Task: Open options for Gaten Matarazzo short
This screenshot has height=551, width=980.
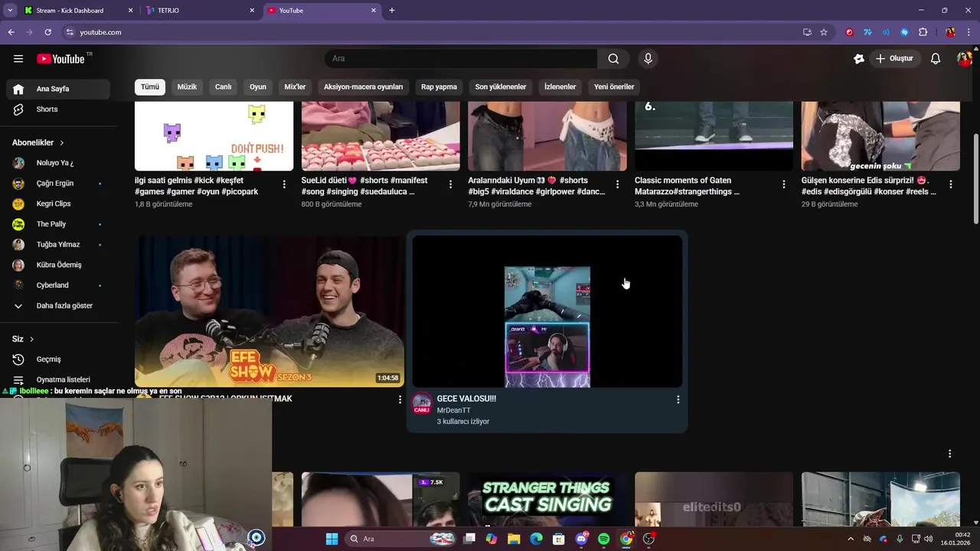Action: tap(783, 184)
